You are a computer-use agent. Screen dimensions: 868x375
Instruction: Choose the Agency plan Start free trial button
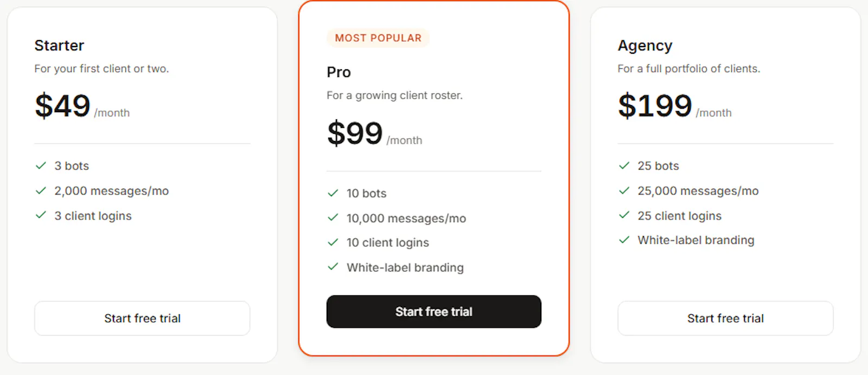click(725, 318)
